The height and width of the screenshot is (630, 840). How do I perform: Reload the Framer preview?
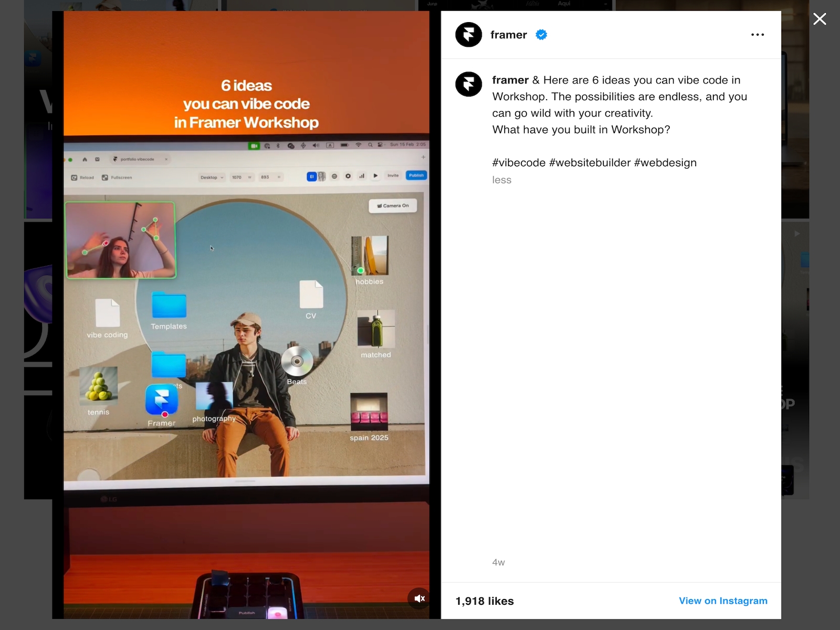pos(82,177)
